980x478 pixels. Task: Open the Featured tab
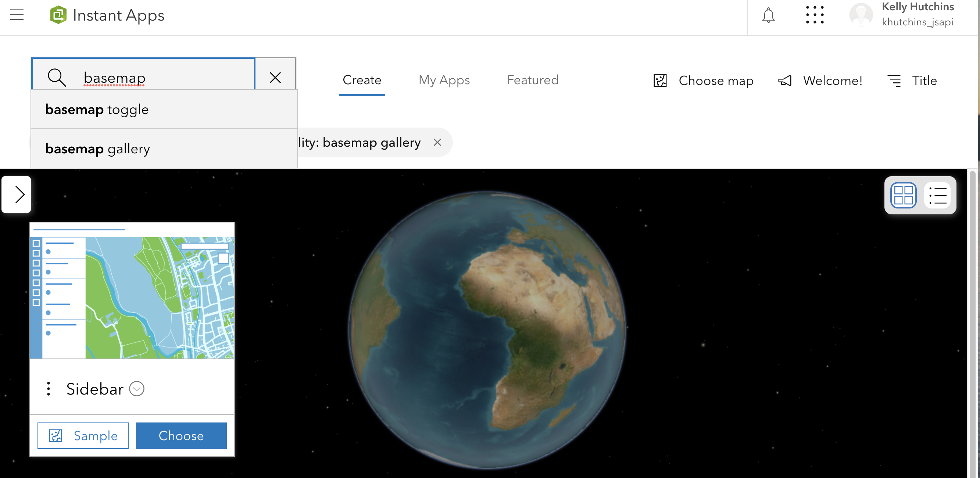pos(533,80)
